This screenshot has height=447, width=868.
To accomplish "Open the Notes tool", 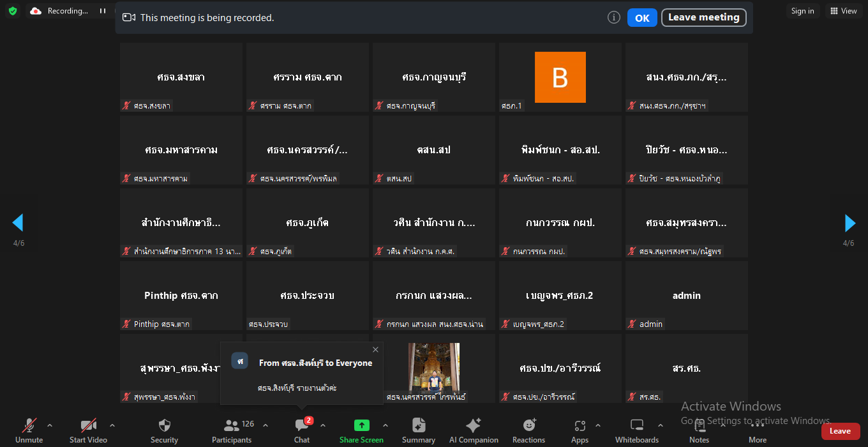I will (x=699, y=431).
